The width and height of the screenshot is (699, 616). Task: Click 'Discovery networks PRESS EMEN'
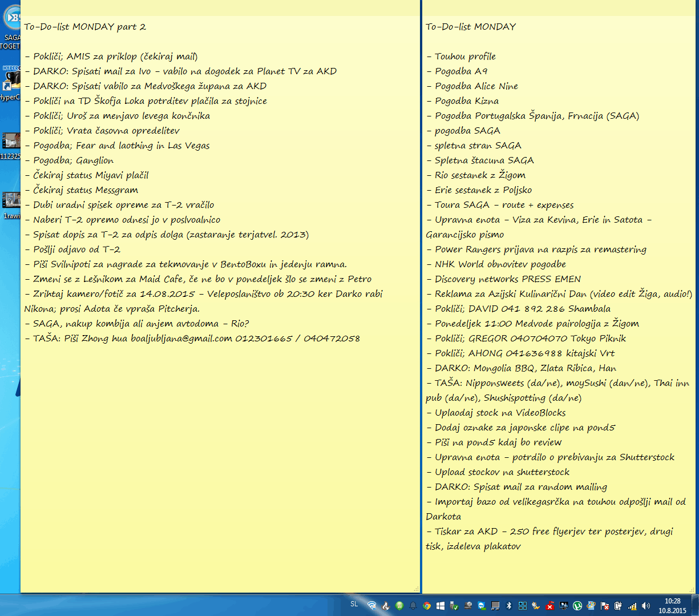point(503,279)
